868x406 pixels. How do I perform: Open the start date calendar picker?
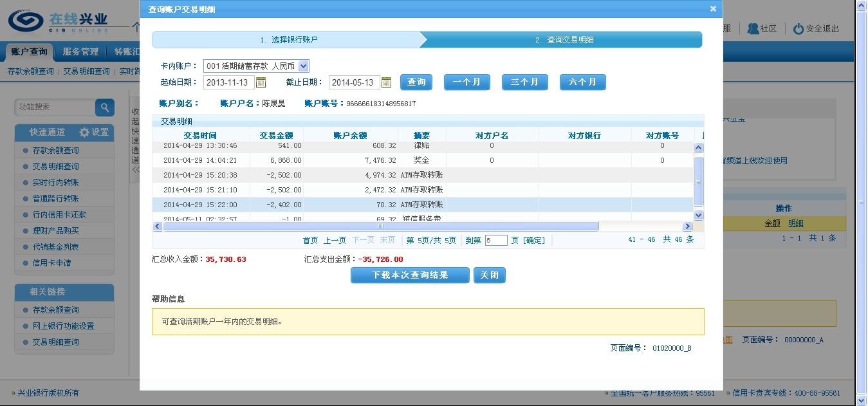click(x=261, y=82)
